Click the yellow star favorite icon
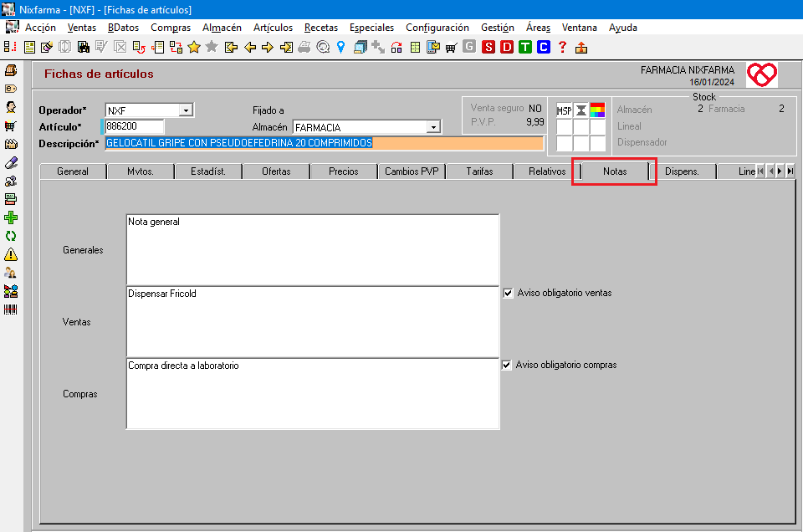Viewport: 803px width, 532px height. coord(193,48)
